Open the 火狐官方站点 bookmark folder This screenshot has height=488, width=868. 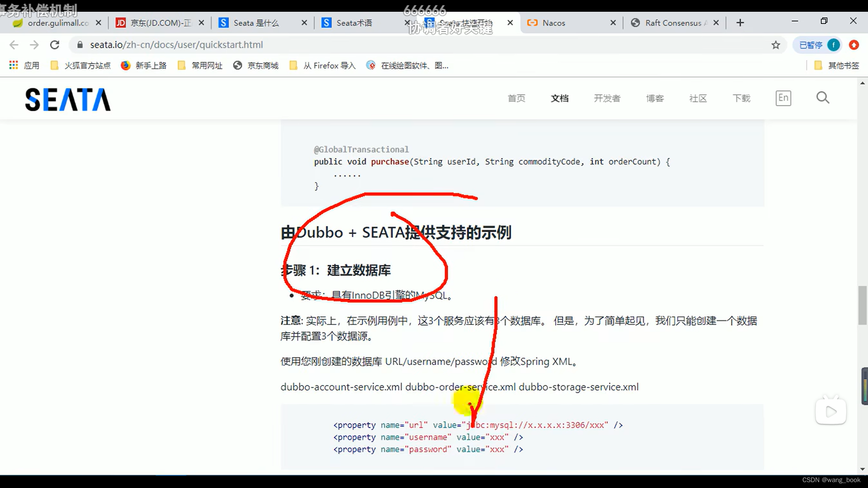coord(80,66)
